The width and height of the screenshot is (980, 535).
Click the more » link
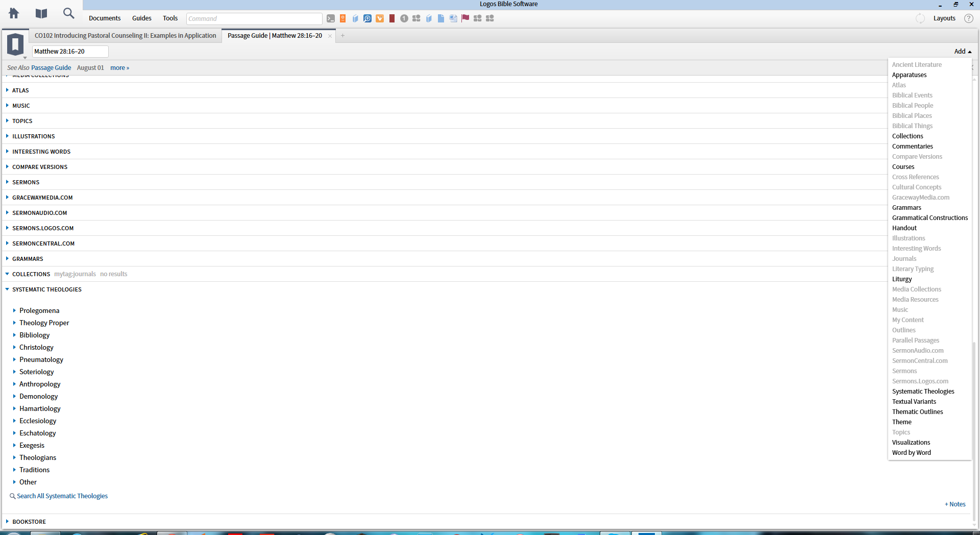click(x=119, y=68)
